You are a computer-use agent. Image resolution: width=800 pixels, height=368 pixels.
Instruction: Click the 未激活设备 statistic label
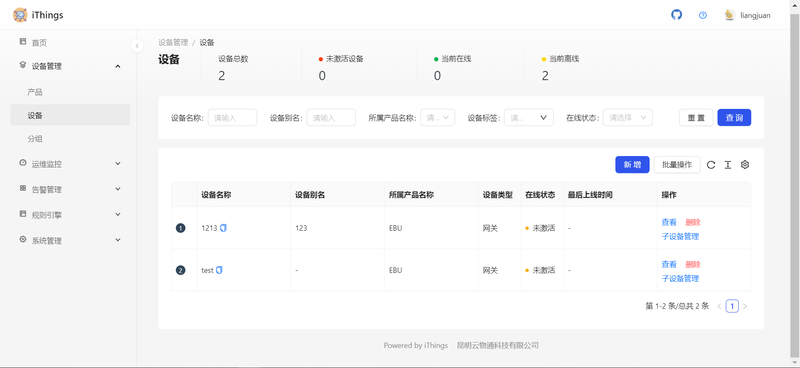coord(344,59)
